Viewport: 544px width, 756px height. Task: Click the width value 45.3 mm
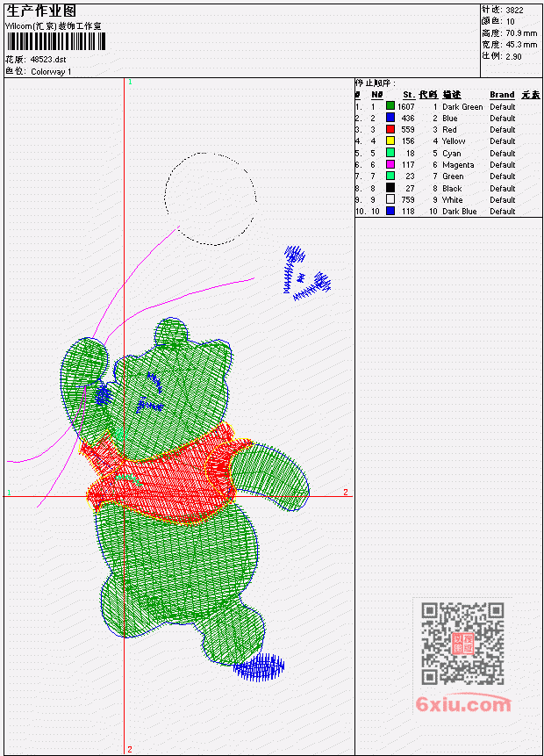click(x=521, y=45)
